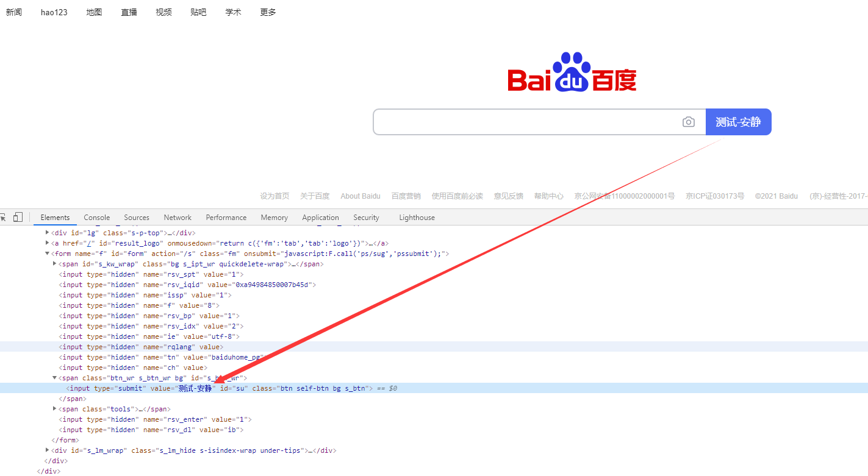Switch to the Elements tab
This screenshot has width=868, height=476.
point(55,218)
